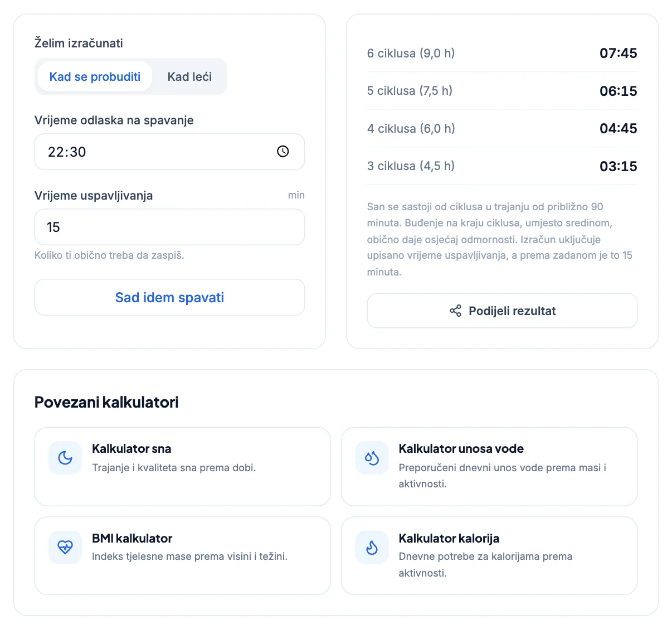This screenshot has height=629, width=672.
Task: Focus the bedtime field showing 22:30
Action: (x=169, y=152)
